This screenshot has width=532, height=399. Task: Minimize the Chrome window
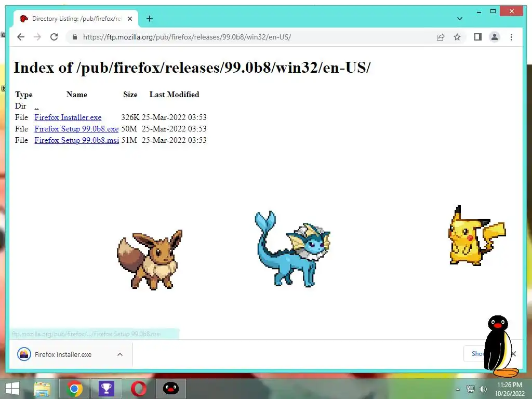[478, 11]
